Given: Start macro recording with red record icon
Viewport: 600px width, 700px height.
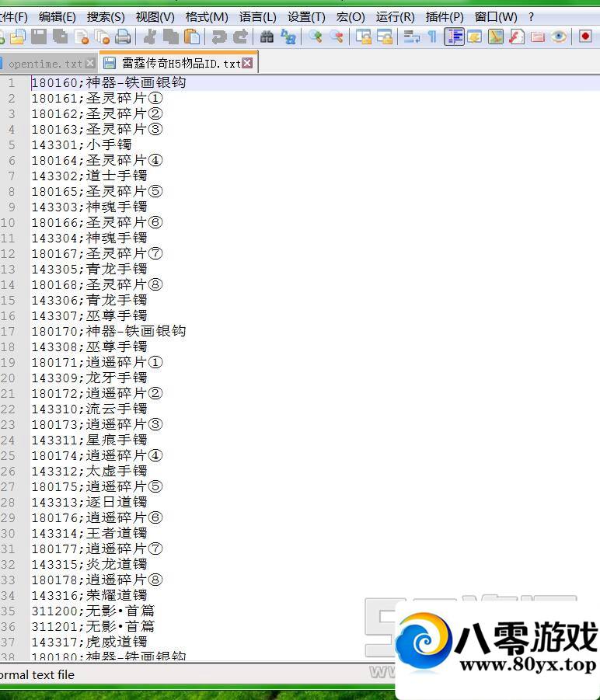Looking at the screenshot, I should pos(585,37).
